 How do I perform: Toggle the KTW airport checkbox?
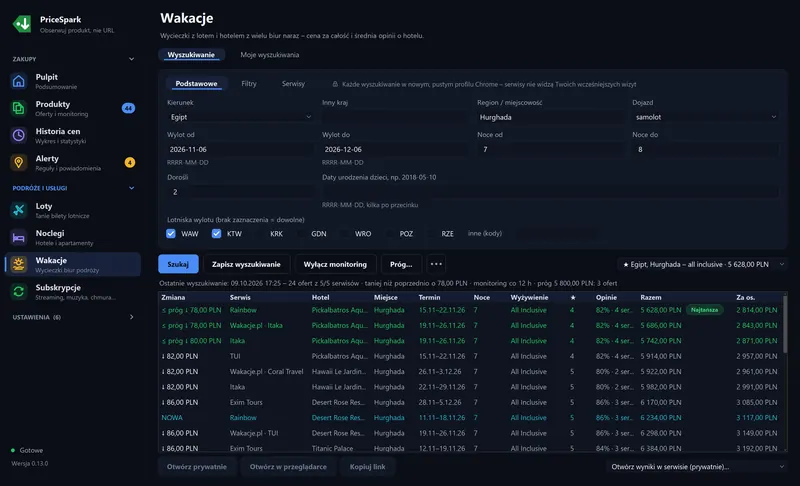[216, 234]
